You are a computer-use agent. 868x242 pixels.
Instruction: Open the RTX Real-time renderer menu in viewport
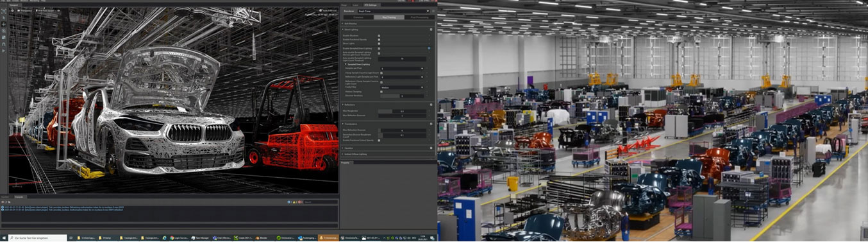pyautogui.click(x=45, y=11)
